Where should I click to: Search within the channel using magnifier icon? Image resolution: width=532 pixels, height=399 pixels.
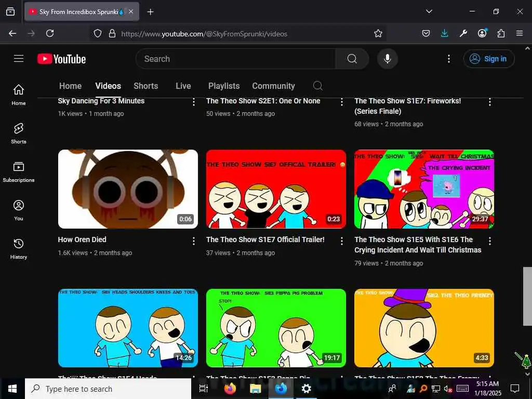pyautogui.click(x=317, y=86)
